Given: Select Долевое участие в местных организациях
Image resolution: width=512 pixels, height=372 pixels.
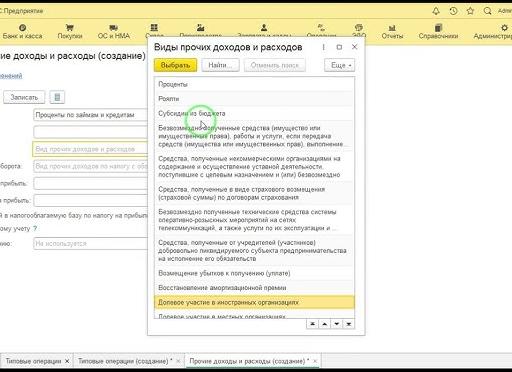Looking at the screenshot, I should click(254, 314).
